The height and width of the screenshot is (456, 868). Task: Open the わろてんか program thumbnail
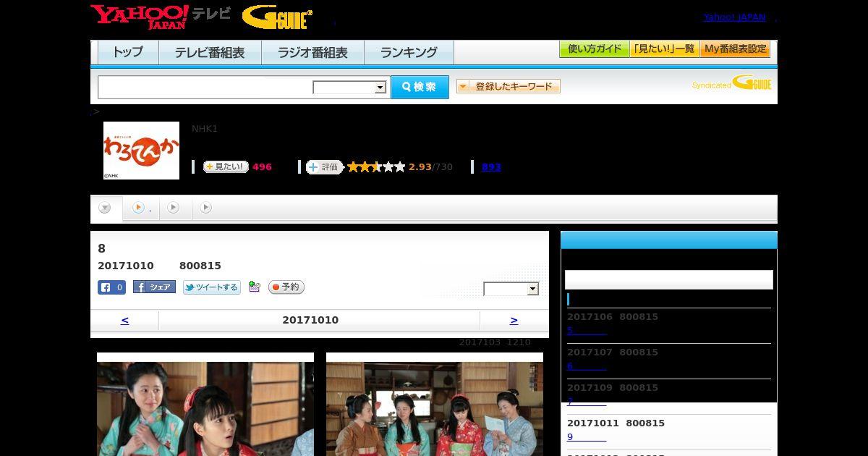(141, 150)
